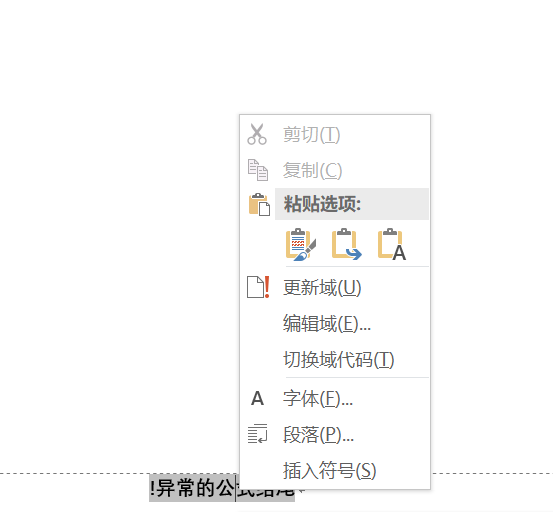Screen dimensions: 553x512
Task: Click the Copy pages icon
Action: (257, 170)
